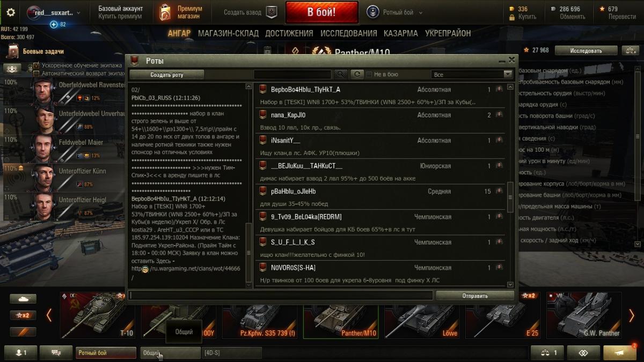The image size is (644, 362).
Task: Toggle the Не в бою checkbox
Action: pyautogui.click(x=369, y=75)
